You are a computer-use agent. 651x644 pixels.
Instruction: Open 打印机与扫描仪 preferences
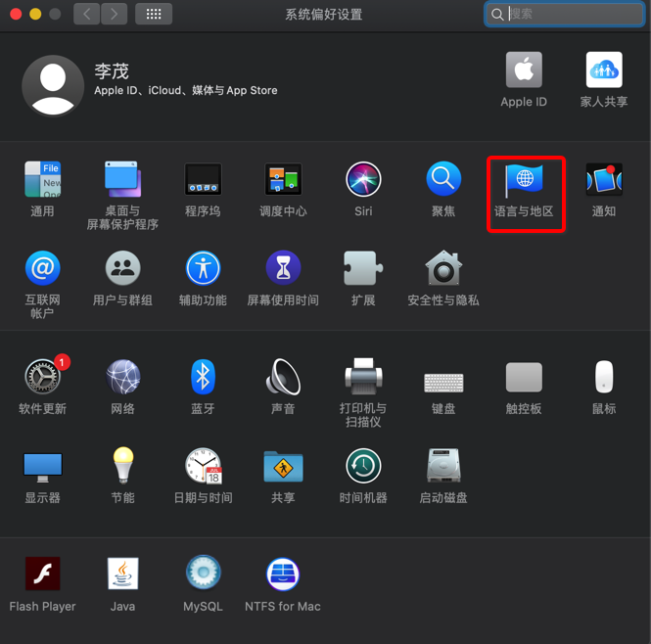(363, 376)
